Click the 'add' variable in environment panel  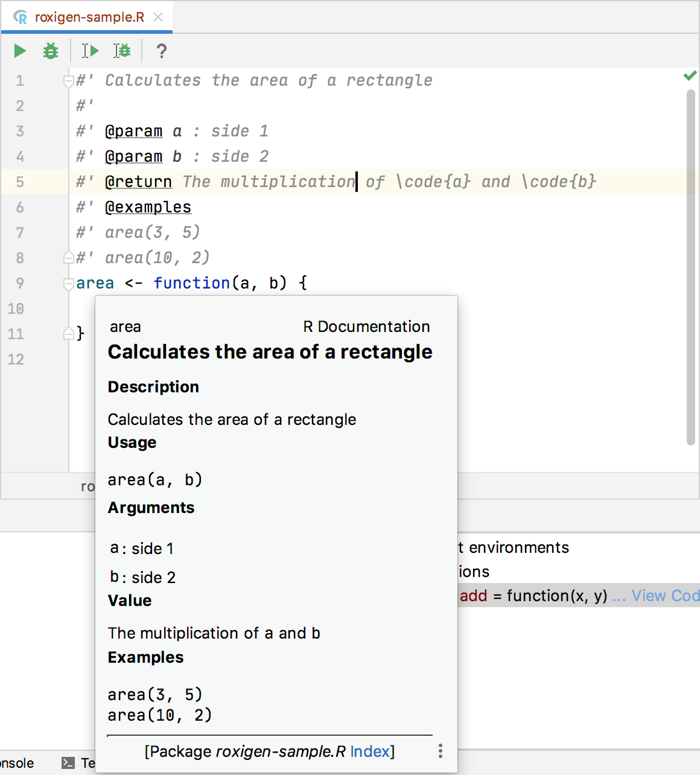[x=474, y=596]
